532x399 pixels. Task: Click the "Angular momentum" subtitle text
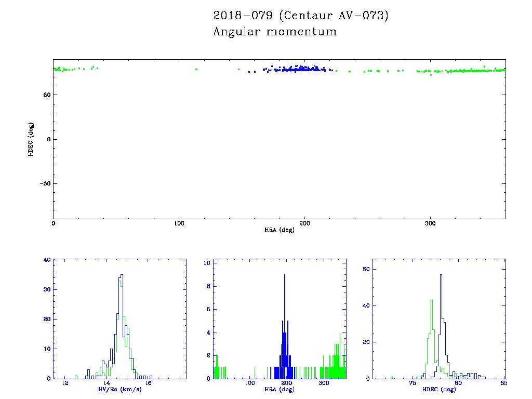point(275,32)
